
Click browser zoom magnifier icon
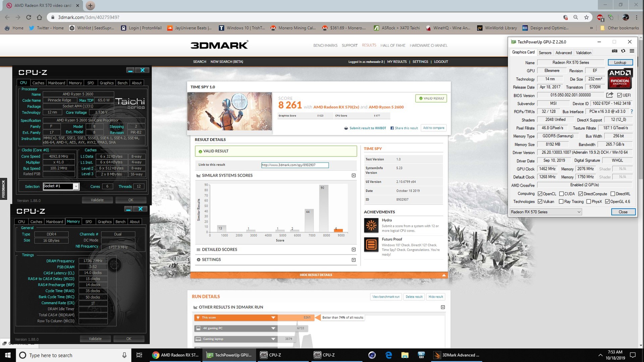pyautogui.click(x=576, y=17)
